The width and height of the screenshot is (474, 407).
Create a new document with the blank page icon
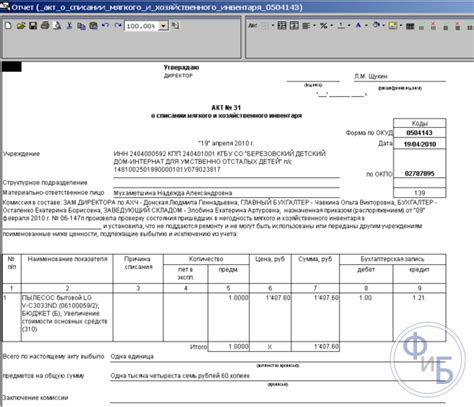[8, 26]
